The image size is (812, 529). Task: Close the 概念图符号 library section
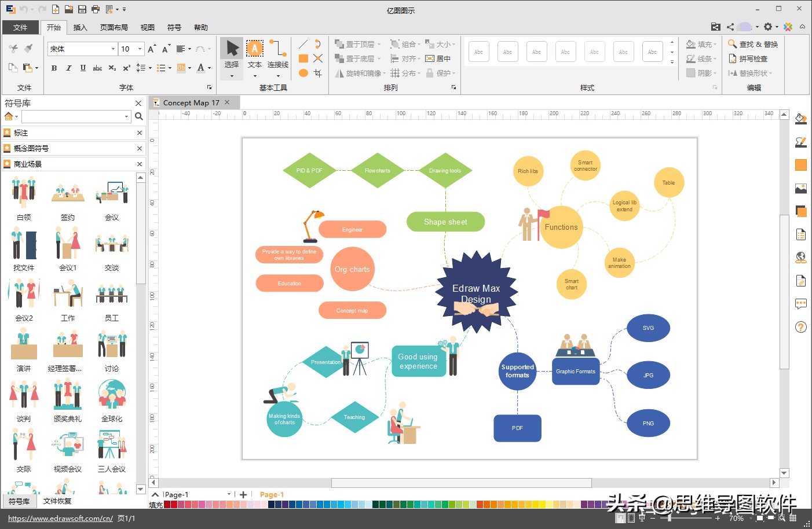(x=139, y=148)
